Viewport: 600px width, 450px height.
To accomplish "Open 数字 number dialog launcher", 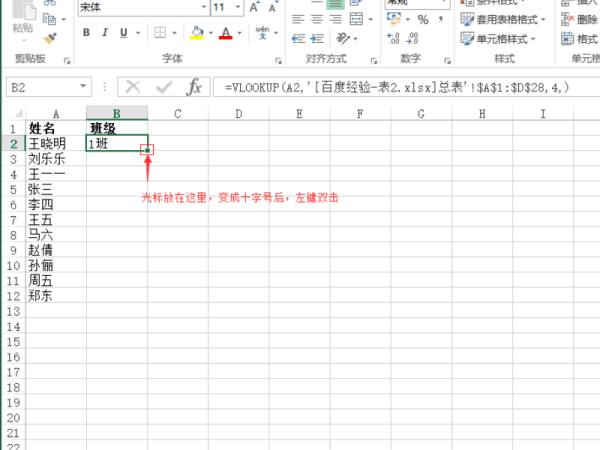I will click(x=447, y=61).
